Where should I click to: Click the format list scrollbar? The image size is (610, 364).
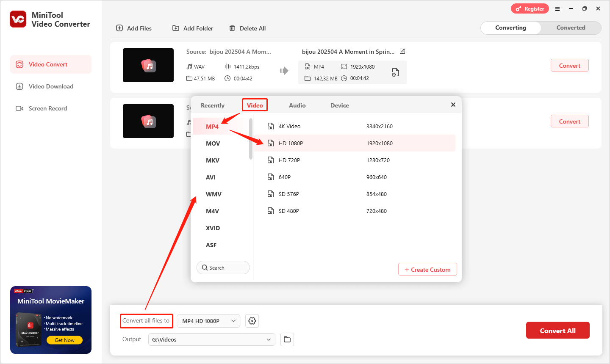[x=251, y=139]
